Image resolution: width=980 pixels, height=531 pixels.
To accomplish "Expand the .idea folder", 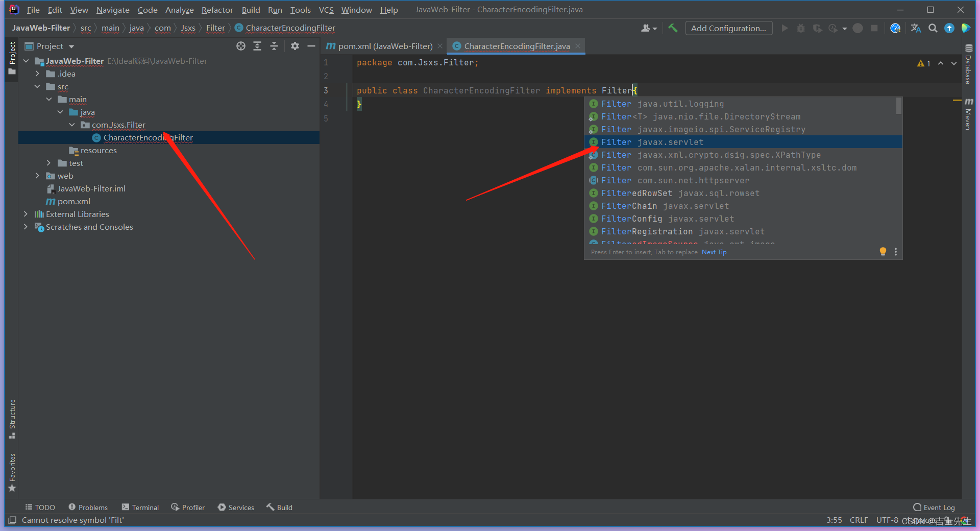I will [37, 74].
